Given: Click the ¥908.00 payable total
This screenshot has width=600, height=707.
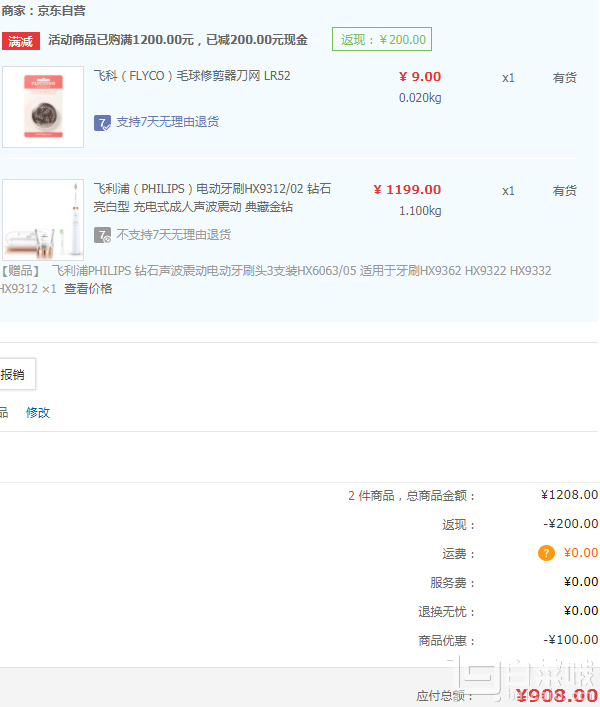Looking at the screenshot, I should click(557, 695).
